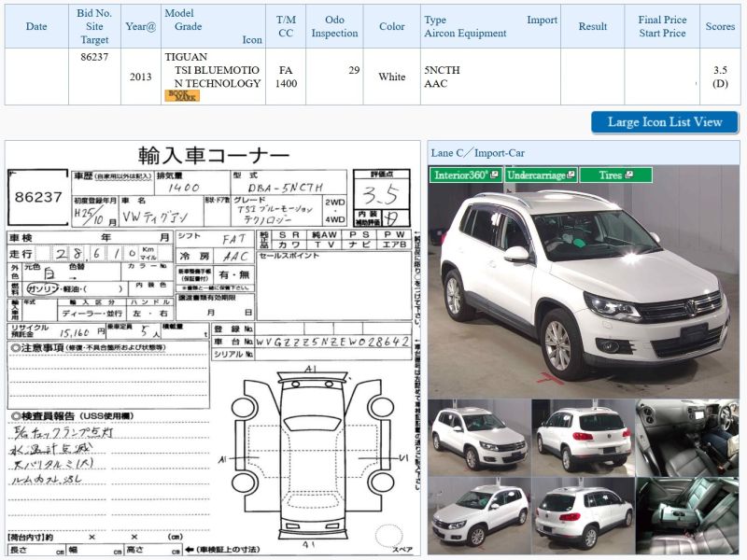Open rear view thumbnail with red taillights, first row
747x560 pixels.
583,438
